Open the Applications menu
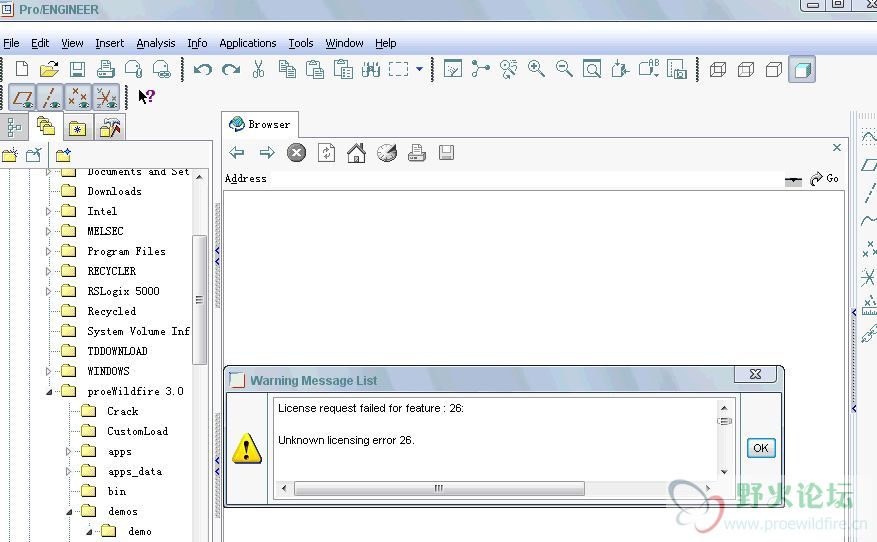Screen dimensions: 877x542 click(248, 43)
